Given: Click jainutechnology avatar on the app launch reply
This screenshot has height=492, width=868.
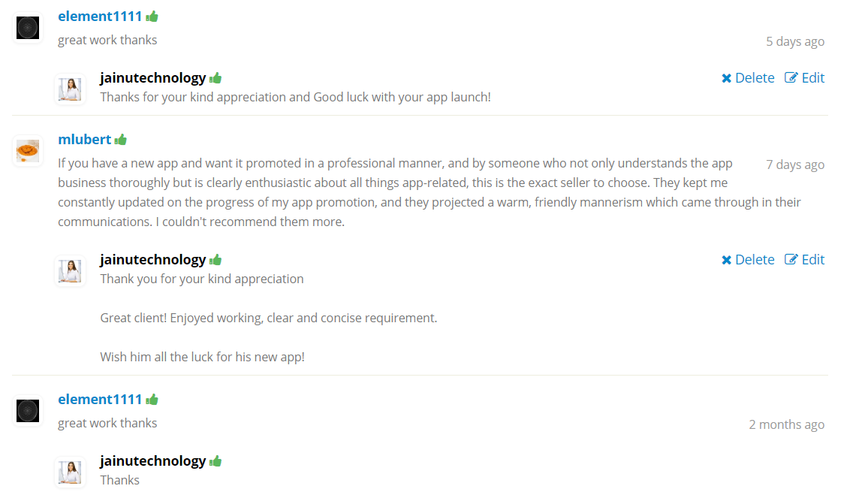Looking at the screenshot, I should 70,89.
